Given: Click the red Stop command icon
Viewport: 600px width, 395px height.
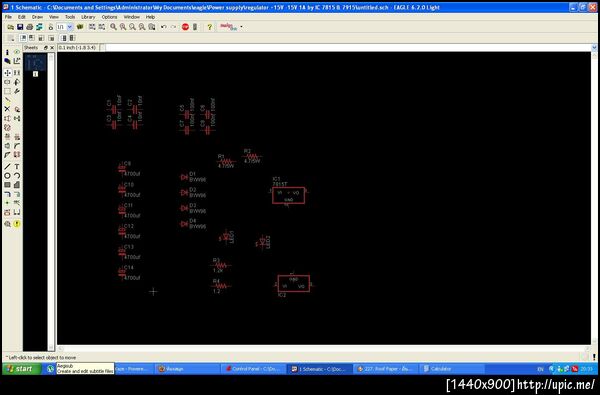Looking at the screenshot, I should [x=185, y=27].
